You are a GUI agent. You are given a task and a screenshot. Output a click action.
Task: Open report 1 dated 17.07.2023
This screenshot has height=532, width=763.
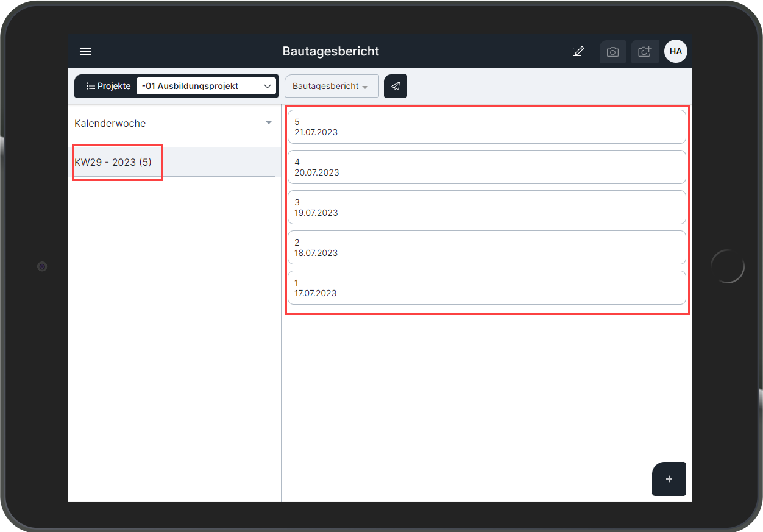click(x=487, y=288)
